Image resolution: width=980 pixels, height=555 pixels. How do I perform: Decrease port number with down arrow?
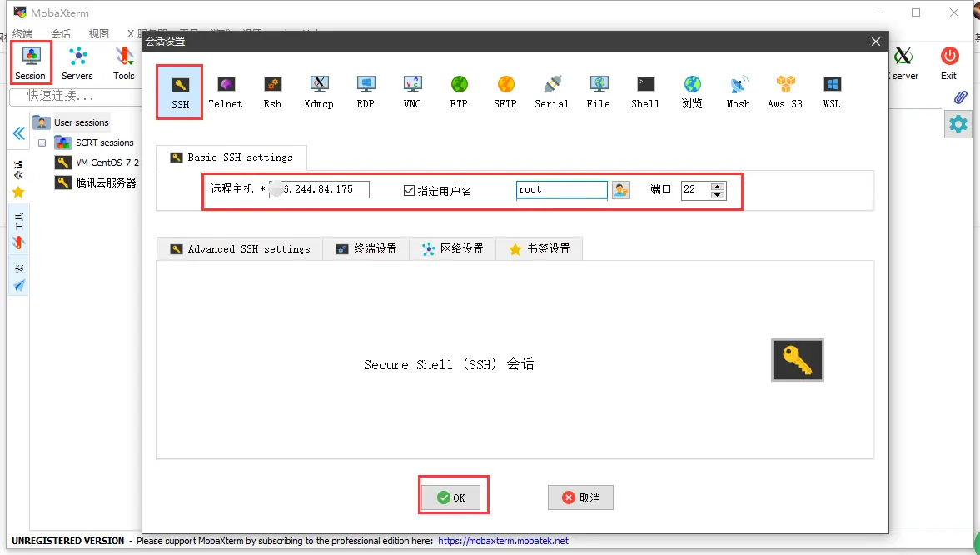pos(718,195)
